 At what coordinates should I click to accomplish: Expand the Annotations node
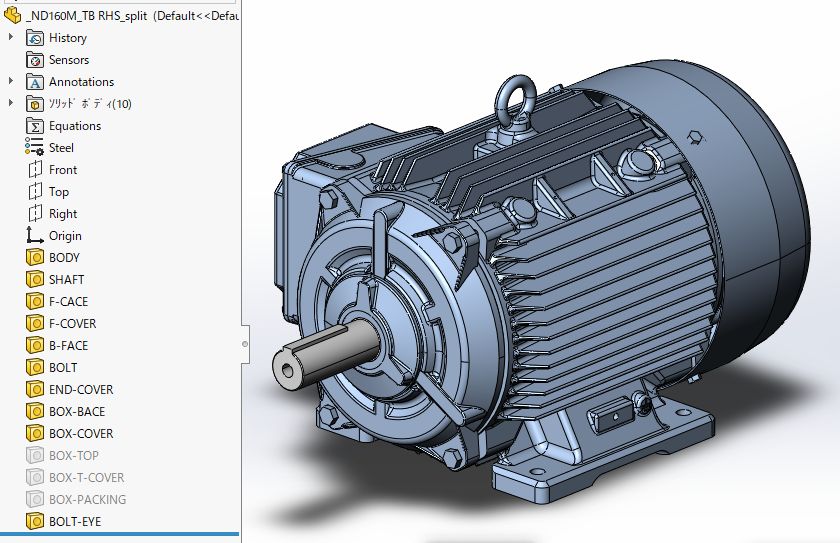(x=11, y=82)
